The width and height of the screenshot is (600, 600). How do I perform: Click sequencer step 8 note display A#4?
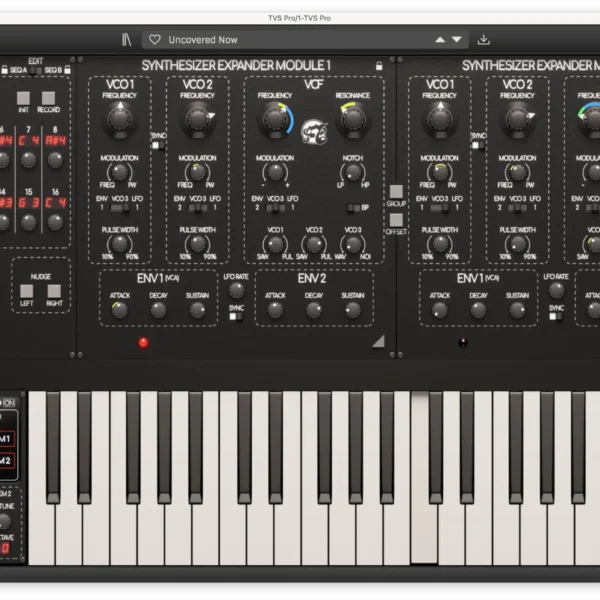click(56, 141)
